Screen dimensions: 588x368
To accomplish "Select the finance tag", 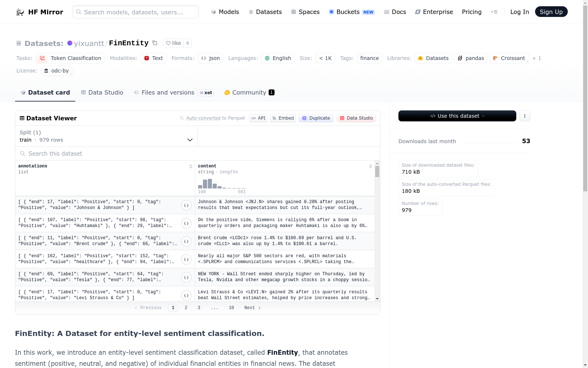I will point(369,58).
